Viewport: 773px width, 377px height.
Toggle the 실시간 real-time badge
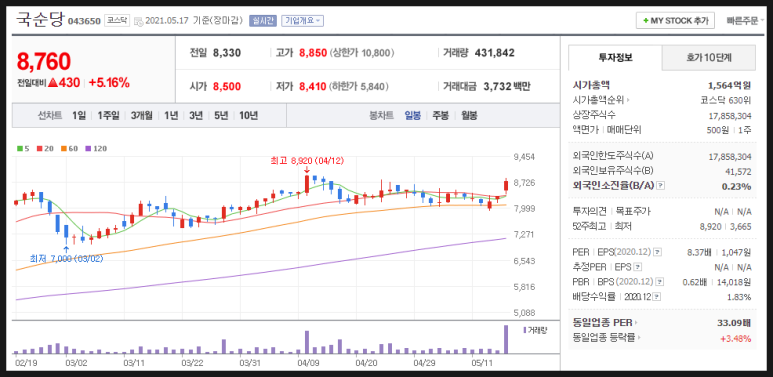pos(263,21)
